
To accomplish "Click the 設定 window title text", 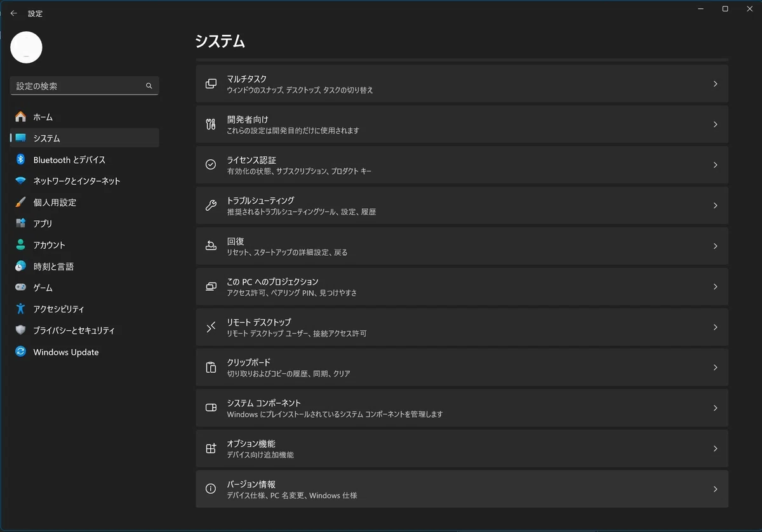I will click(36, 13).
